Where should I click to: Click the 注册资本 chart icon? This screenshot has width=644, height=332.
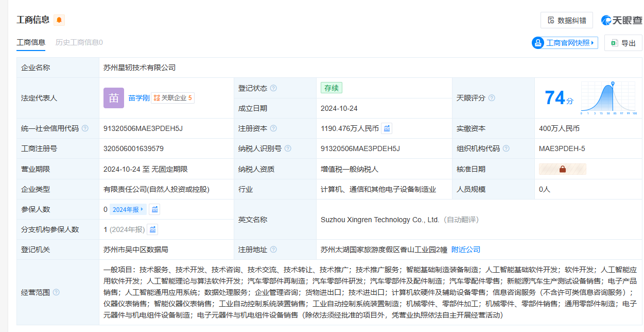pos(387,128)
